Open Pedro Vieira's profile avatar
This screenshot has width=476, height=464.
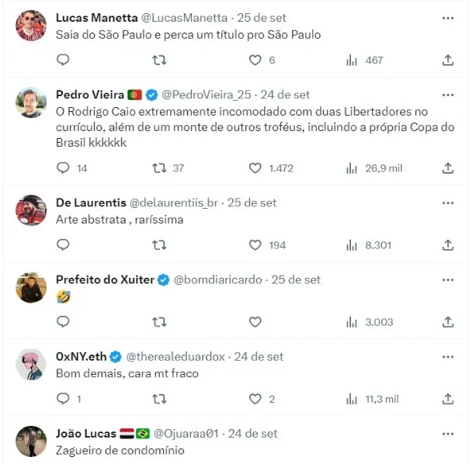(31, 102)
